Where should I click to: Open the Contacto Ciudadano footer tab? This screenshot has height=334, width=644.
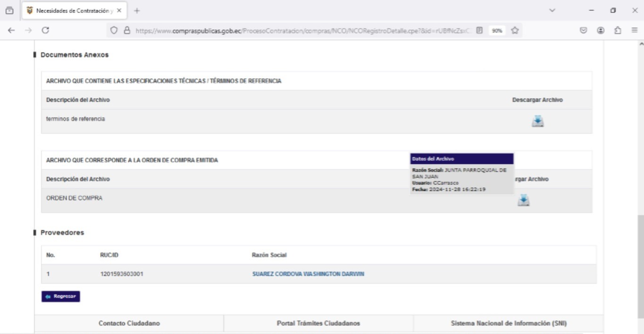click(129, 323)
